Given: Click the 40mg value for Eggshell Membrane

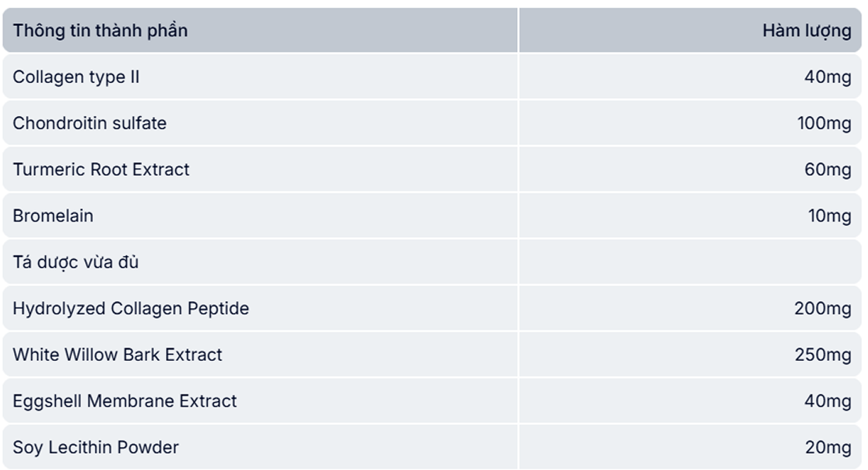Looking at the screenshot, I should [x=827, y=401].
